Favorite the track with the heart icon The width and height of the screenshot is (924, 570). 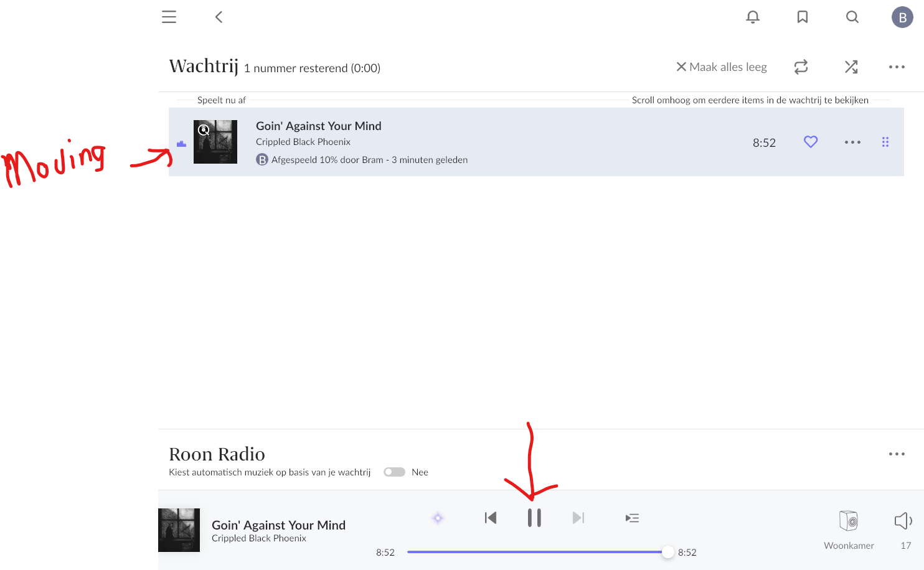[811, 142]
